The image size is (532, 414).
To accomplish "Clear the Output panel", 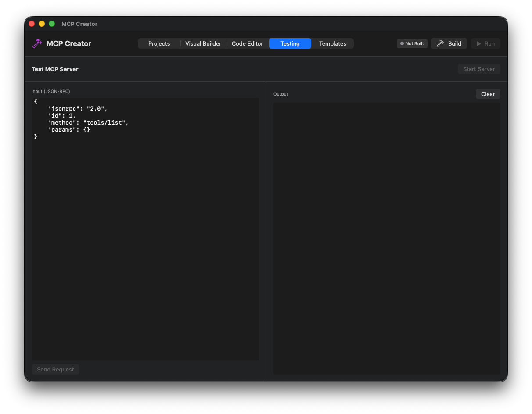I will point(488,94).
